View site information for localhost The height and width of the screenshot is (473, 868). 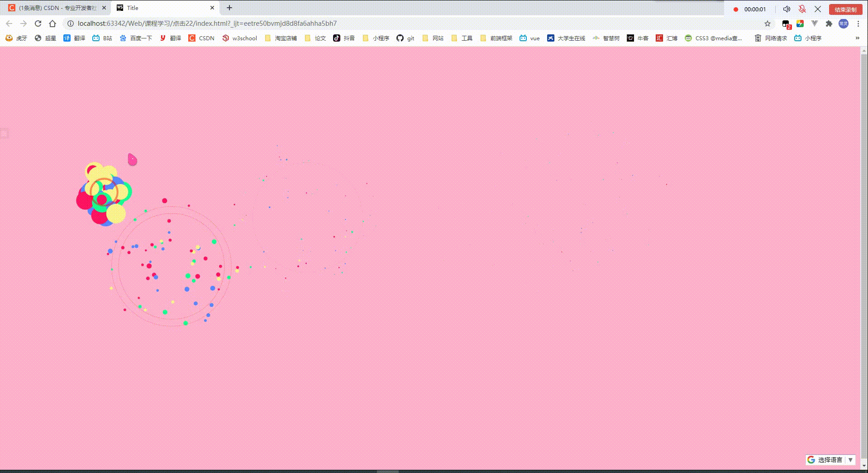(71, 24)
